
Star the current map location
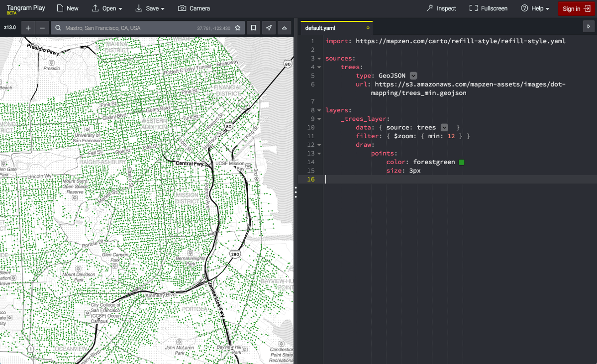(x=238, y=28)
